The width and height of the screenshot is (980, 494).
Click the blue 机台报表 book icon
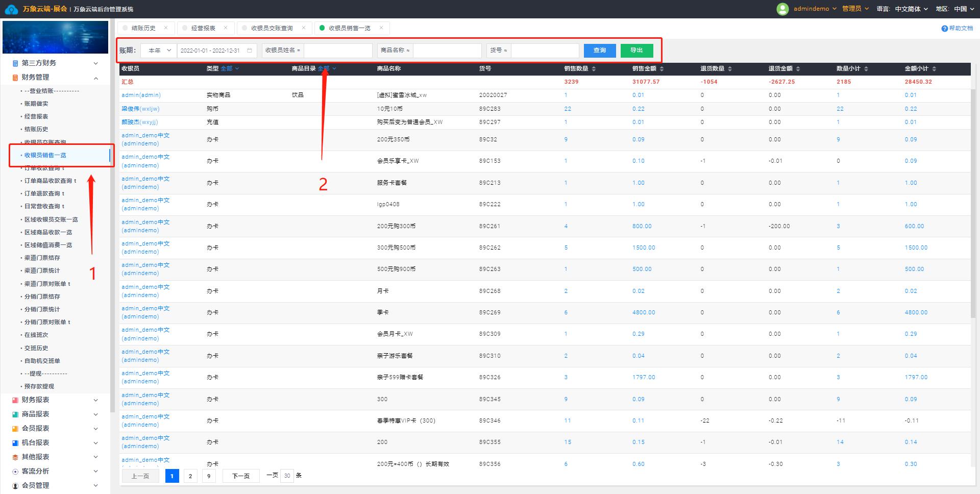[15, 443]
